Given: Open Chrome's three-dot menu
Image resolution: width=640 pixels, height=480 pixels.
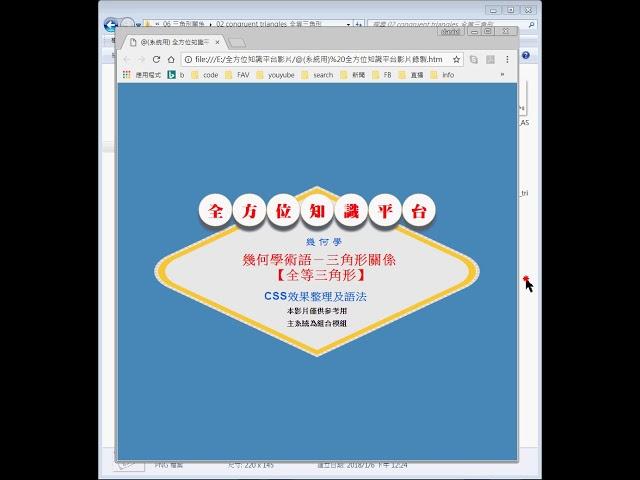Looking at the screenshot, I should (504, 59).
